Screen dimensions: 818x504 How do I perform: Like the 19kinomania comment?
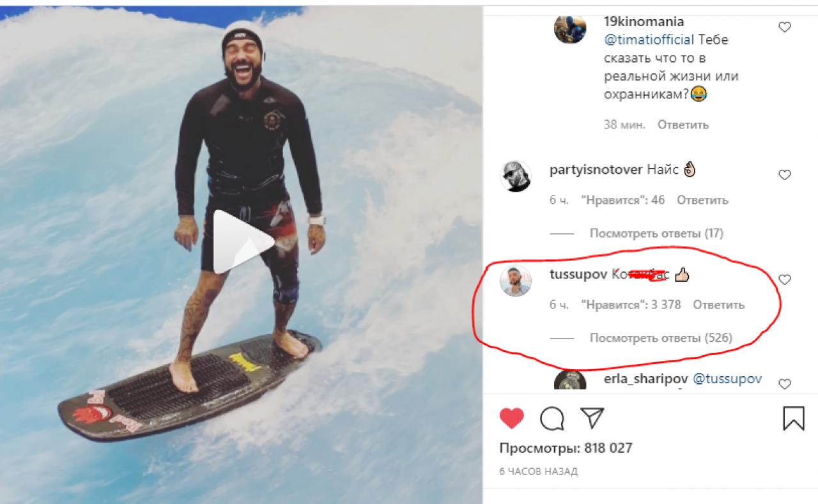(784, 27)
